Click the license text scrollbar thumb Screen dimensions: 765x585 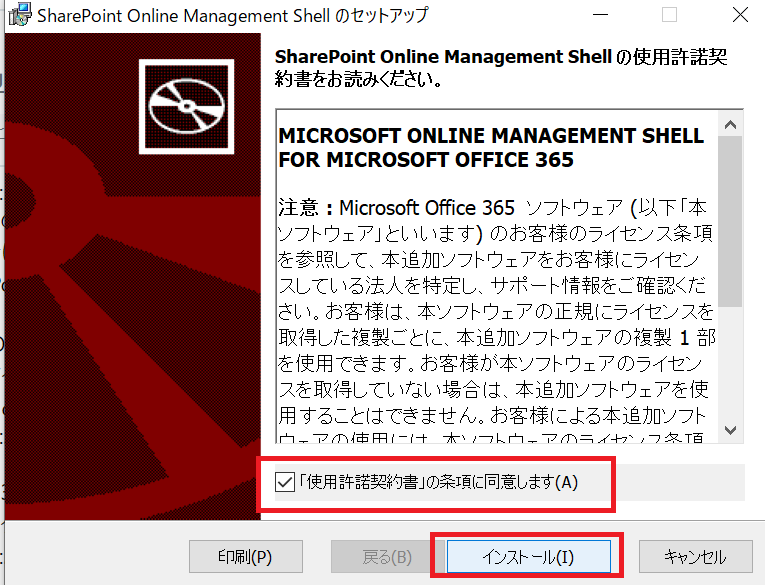[730, 222]
